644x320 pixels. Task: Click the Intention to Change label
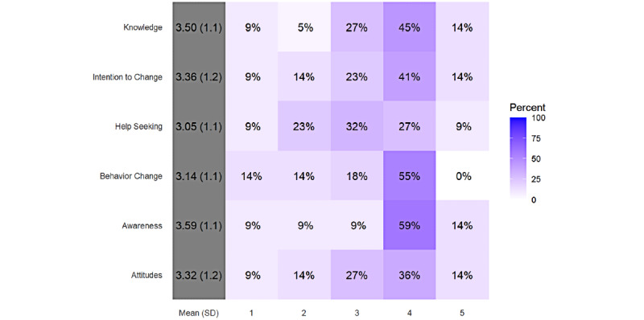click(128, 77)
